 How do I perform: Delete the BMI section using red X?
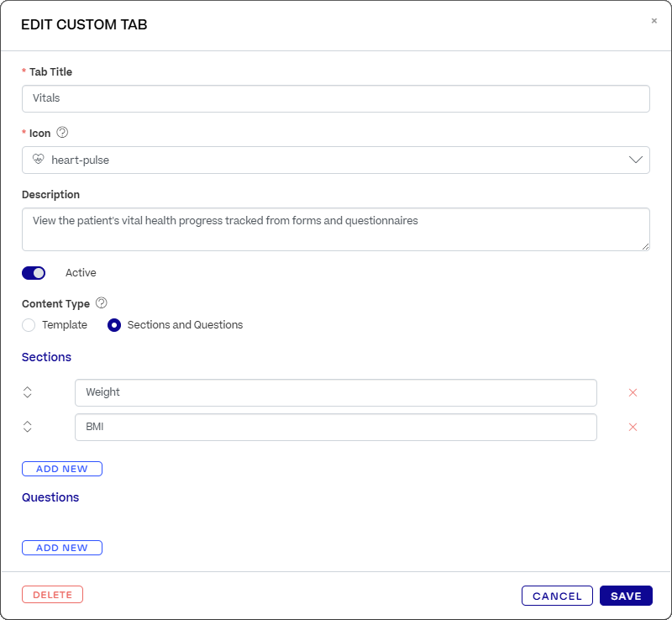[633, 427]
